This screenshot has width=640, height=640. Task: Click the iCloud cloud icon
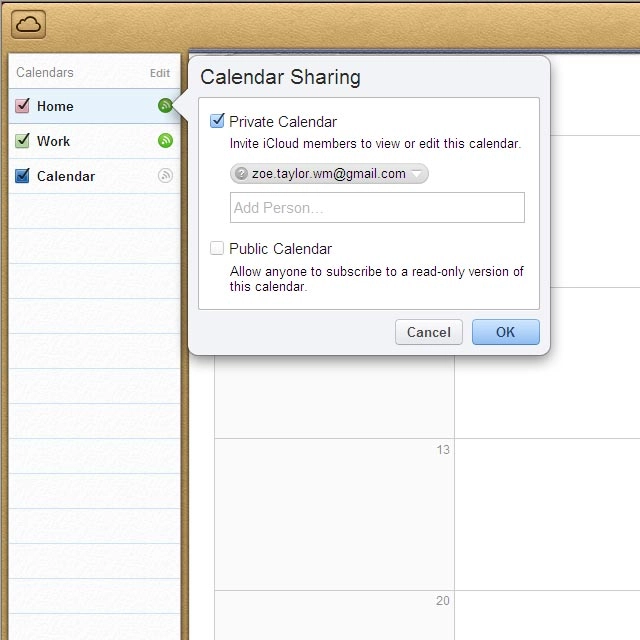pos(29,24)
